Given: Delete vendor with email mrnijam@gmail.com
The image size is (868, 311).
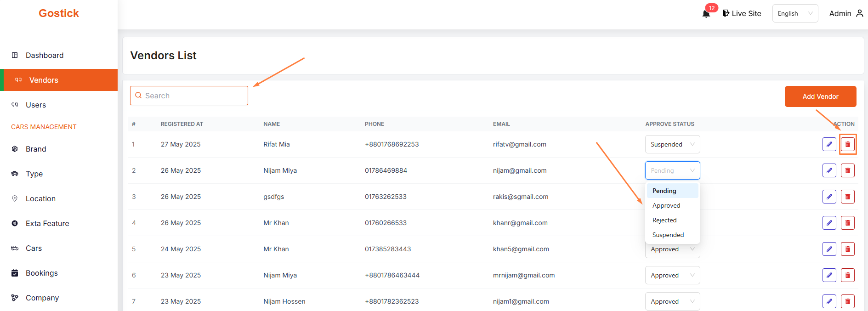Looking at the screenshot, I should click(848, 275).
